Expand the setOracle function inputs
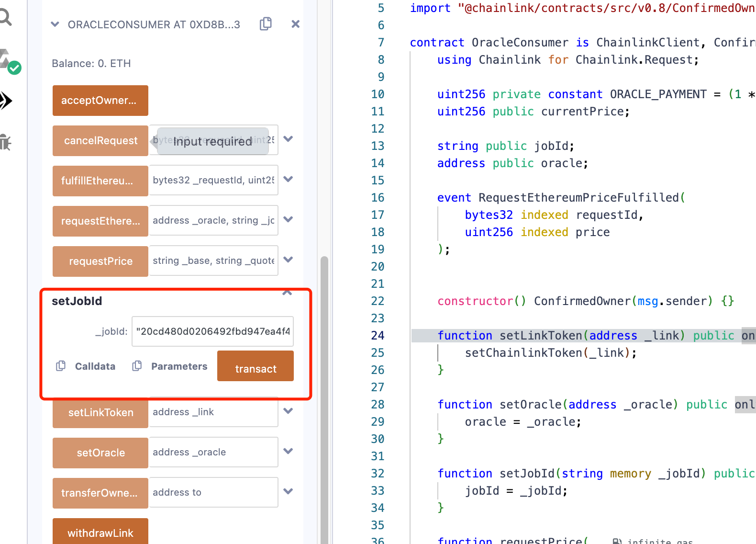756x544 pixels. [x=288, y=451]
